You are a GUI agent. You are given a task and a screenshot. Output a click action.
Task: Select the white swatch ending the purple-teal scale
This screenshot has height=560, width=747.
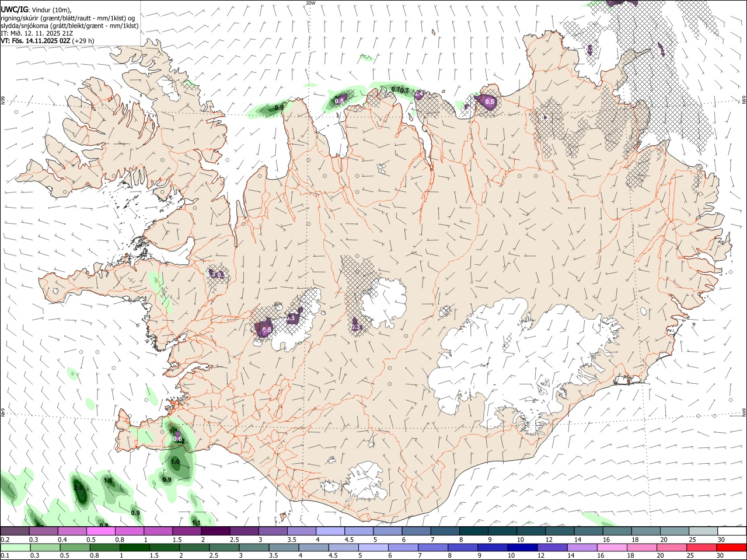(x=732, y=531)
